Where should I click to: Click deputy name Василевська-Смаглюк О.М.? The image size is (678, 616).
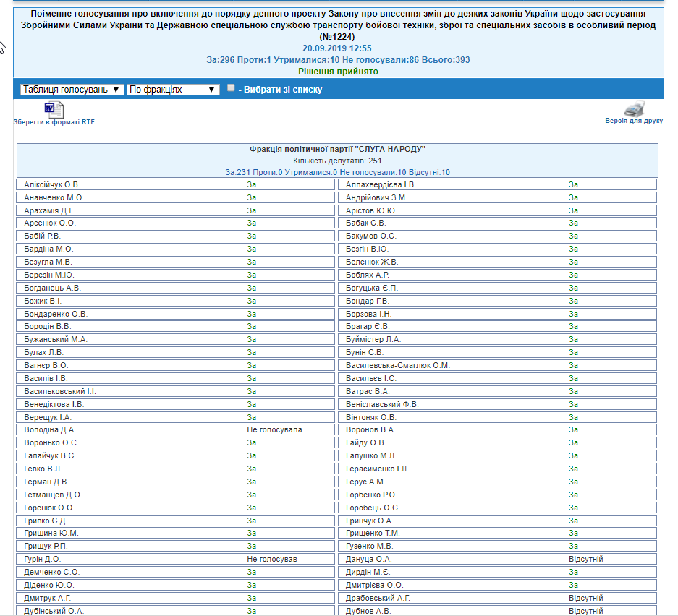(397, 365)
